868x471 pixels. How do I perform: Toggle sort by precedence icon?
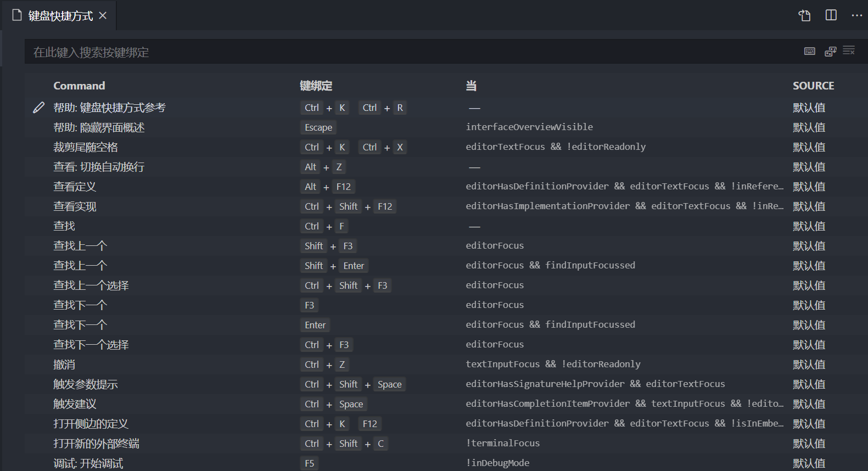(830, 51)
